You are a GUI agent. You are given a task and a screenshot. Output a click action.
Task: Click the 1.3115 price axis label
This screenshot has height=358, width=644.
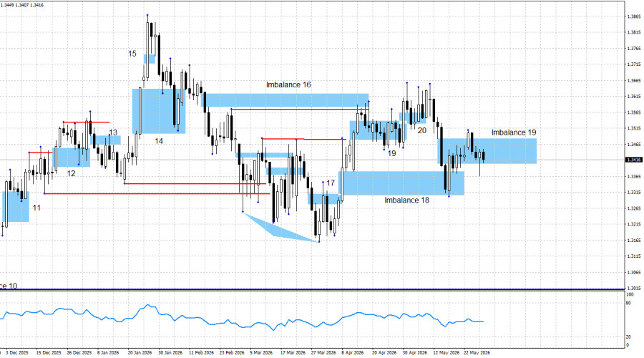(634, 256)
